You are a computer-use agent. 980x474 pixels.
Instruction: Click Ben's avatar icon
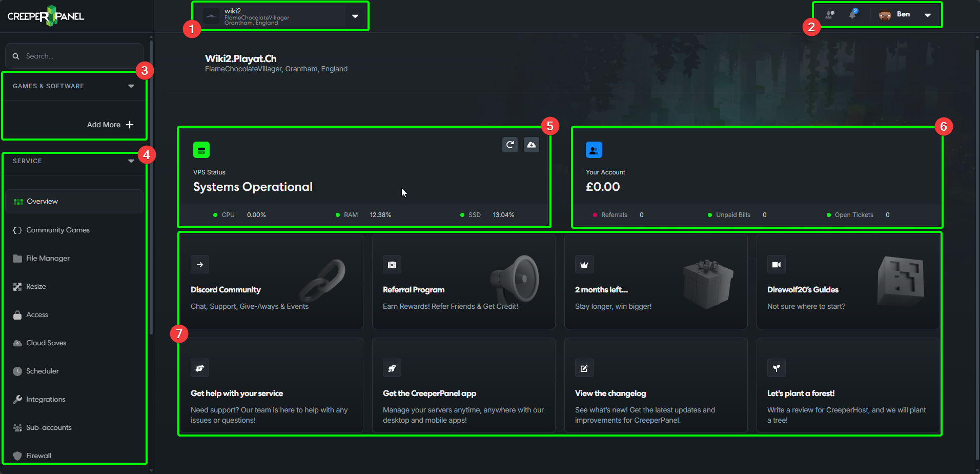885,15
